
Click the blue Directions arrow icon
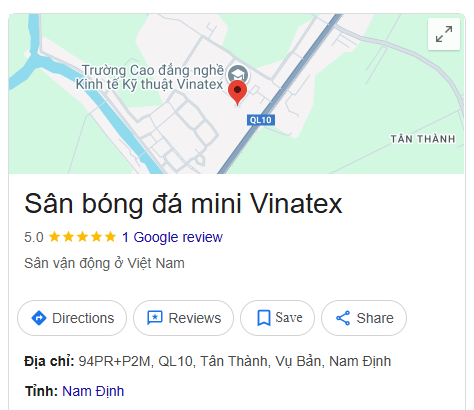coord(39,318)
